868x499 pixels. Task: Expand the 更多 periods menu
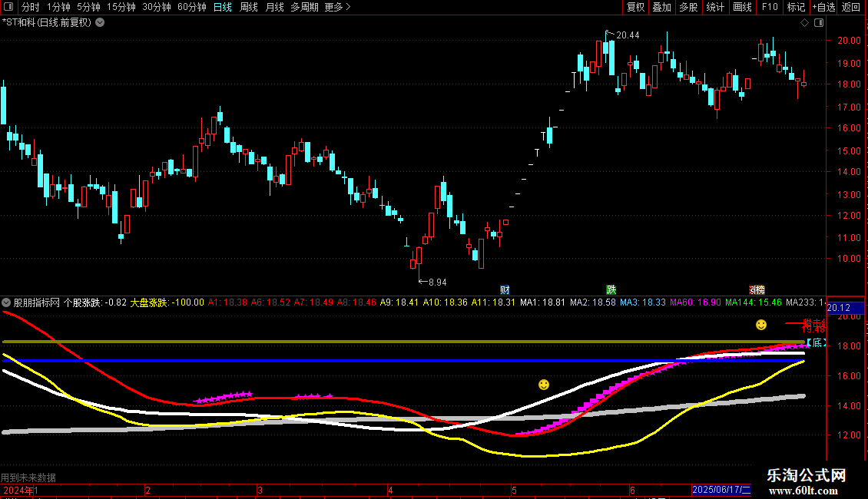point(338,7)
